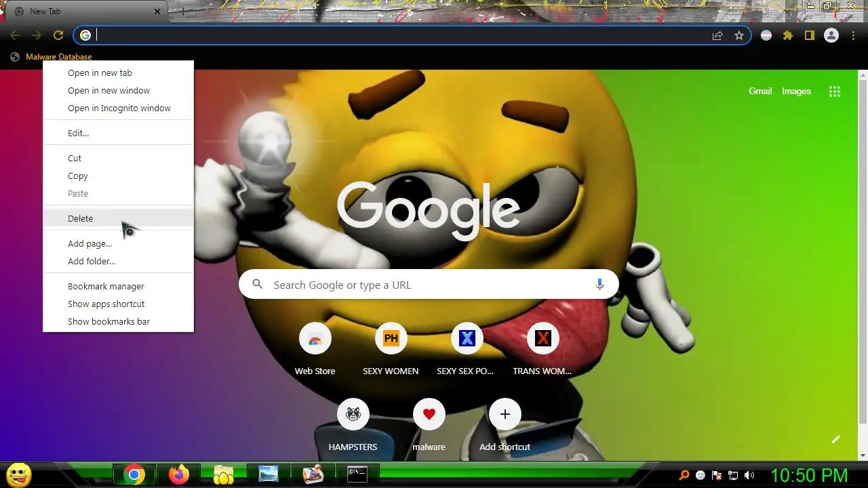The height and width of the screenshot is (488, 868).
Task: Choose Add folder... in context menu
Action: click(x=119, y=261)
